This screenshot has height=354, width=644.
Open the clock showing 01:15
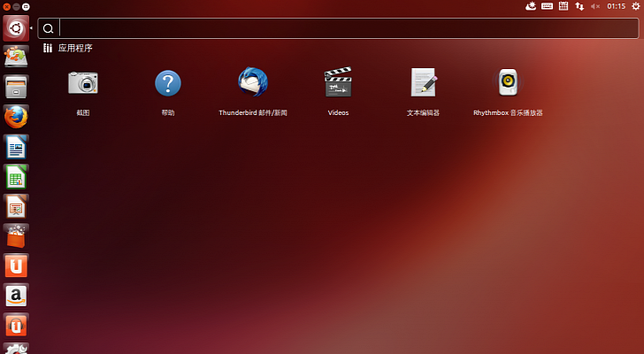coord(616,6)
